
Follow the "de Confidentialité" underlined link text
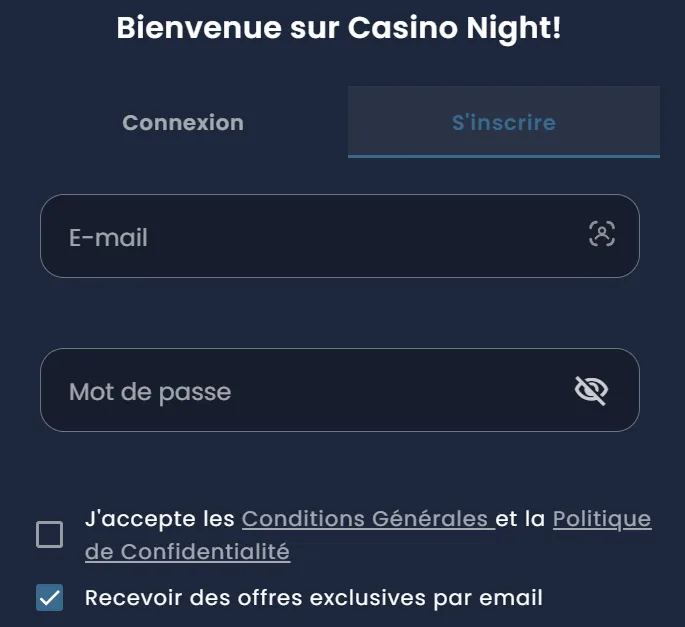[x=187, y=551]
